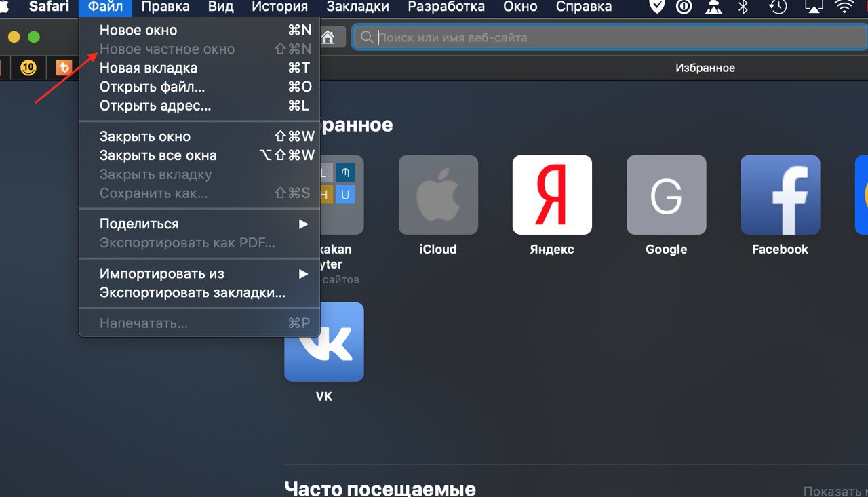Screen dimensions: 868x497
Task: Click the search or website address field
Action: pyautogui.click(x=609, y=37)
